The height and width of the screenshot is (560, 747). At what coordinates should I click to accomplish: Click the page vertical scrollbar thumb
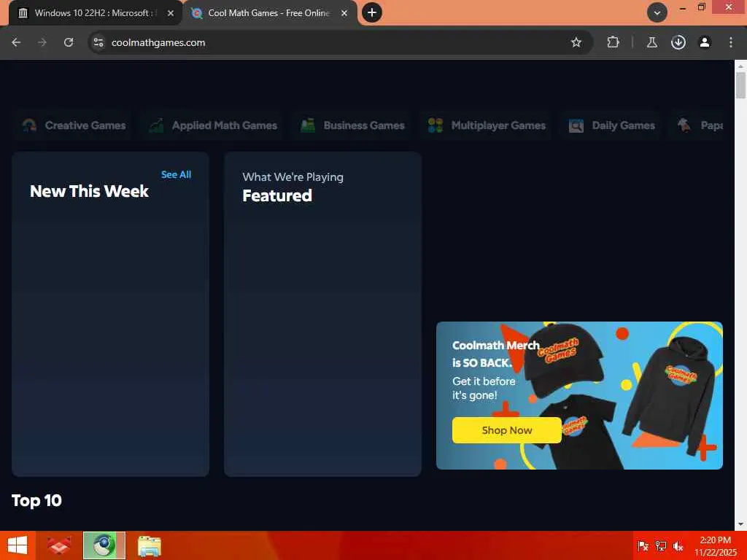[740, 85]
